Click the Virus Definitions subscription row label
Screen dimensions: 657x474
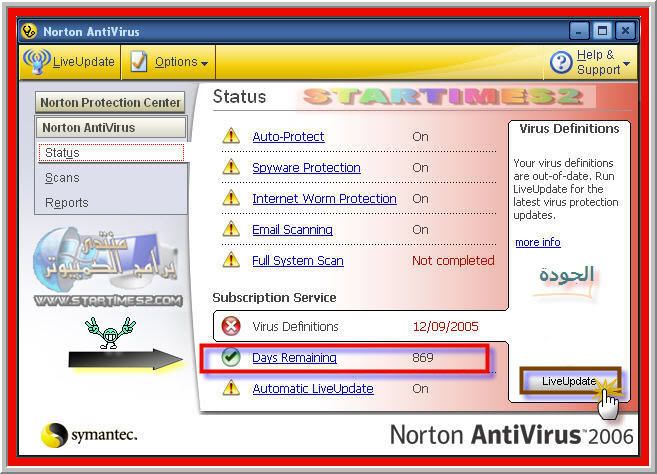point(295,326)
